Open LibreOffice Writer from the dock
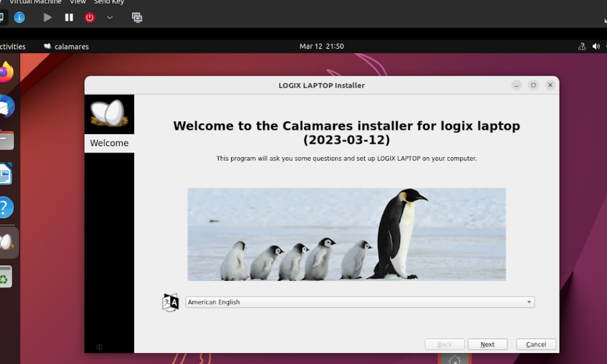Screen dimensions: 607x364 pos(6,174)
